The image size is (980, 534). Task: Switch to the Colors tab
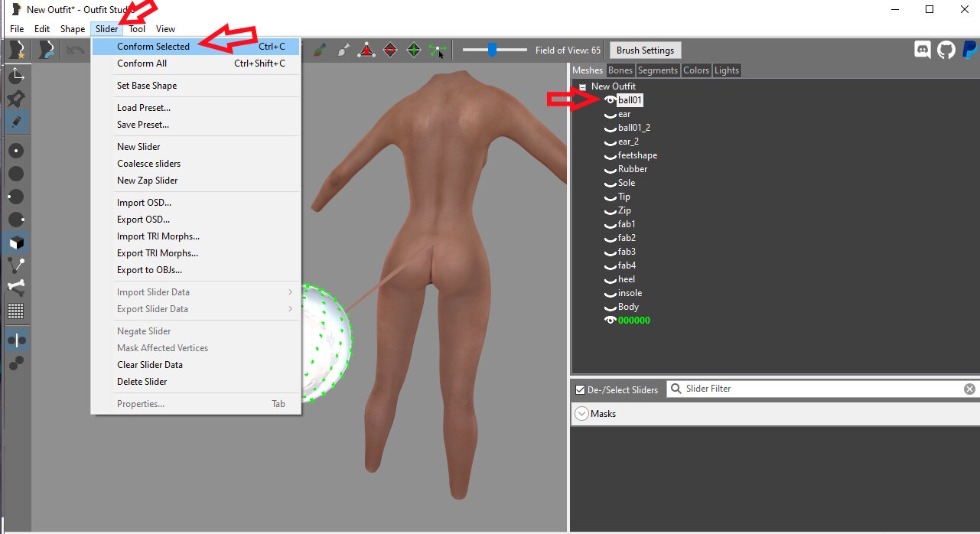point(696,70)
